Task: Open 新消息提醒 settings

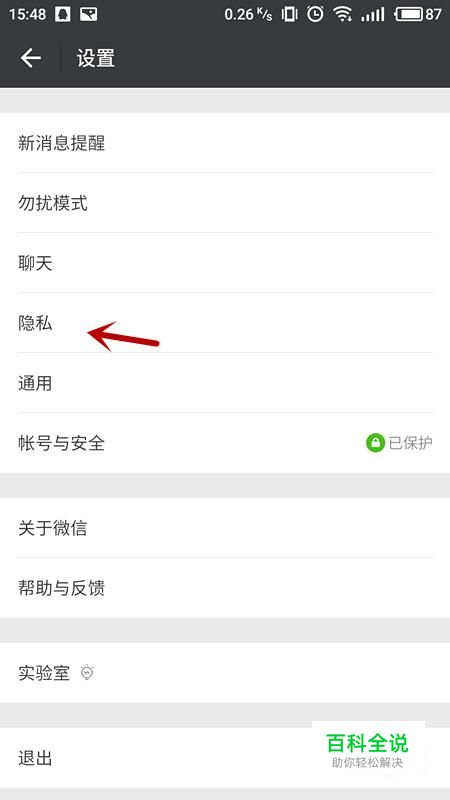Action: 225,143
